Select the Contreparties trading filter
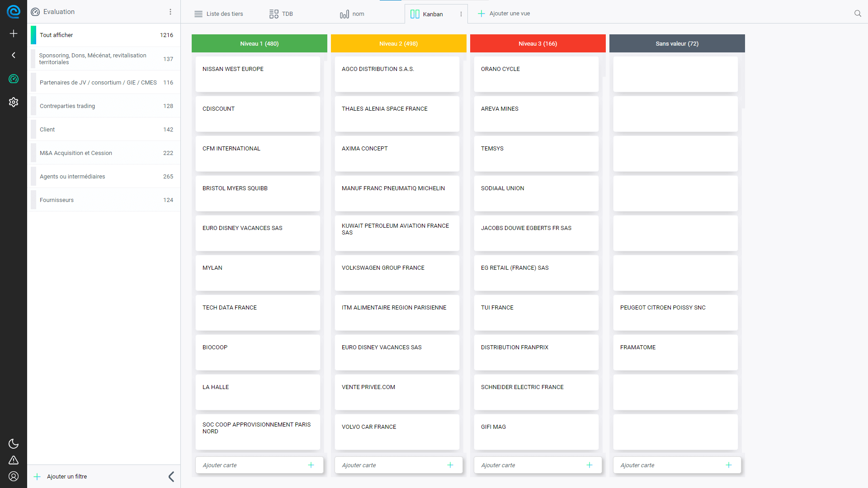 click(x=105, y=106)
